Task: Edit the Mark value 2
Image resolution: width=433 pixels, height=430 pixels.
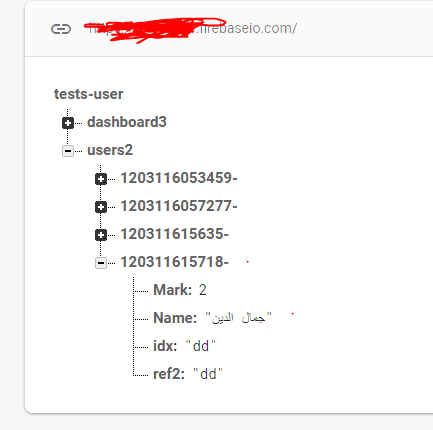Action: pyautogui.click(x=203, y=290)
